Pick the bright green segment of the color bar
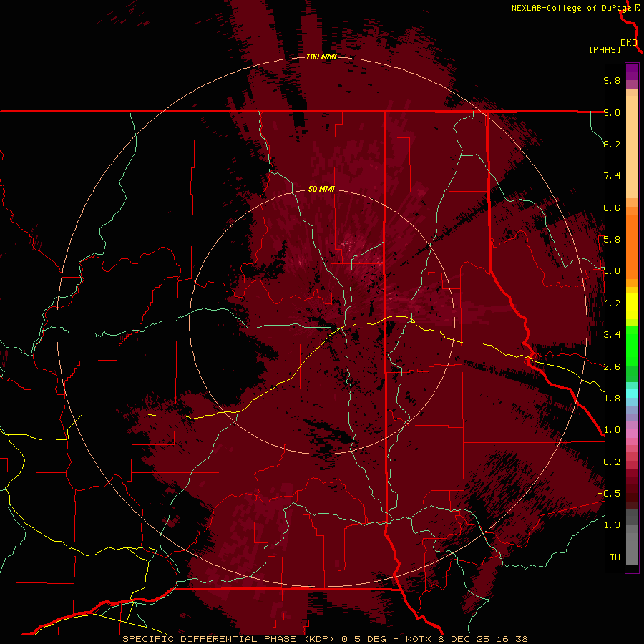Image resolution: width=644 pixels, height=644 pixels. [632, 345]
